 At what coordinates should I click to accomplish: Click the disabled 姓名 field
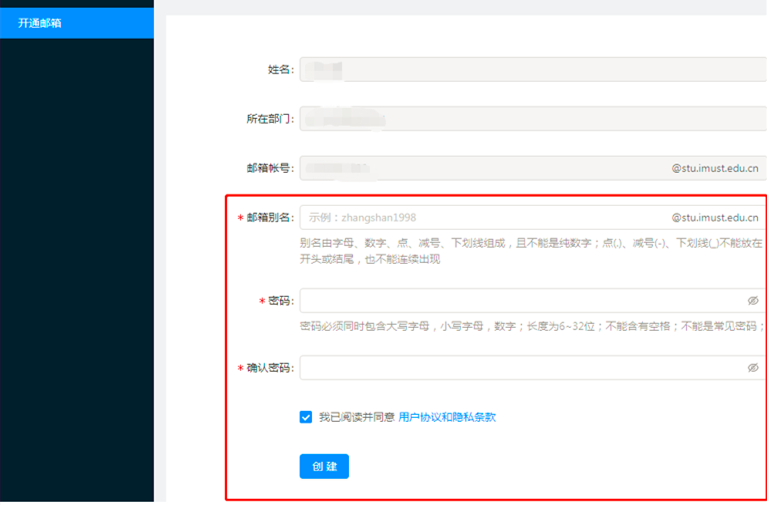pyautogui.click(x=533, y=69)
